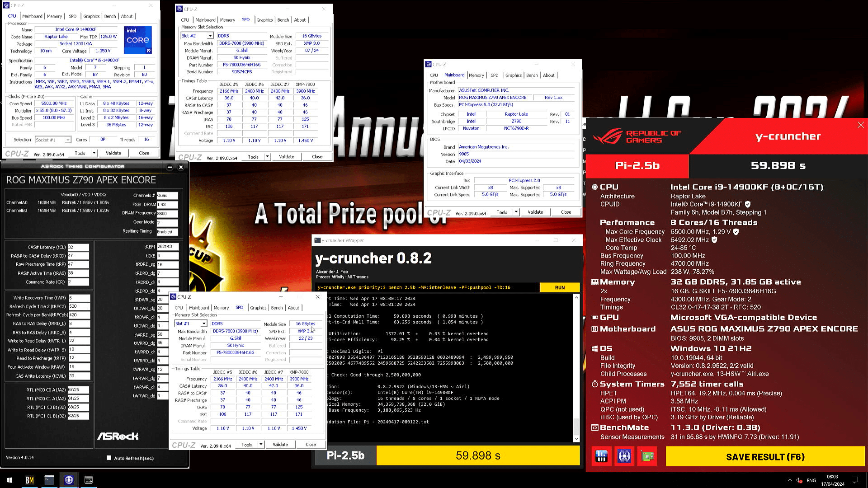Viewport: 868px width, 488px height.
Task: Click DRAM Frequency field in Timing Configurator
Action: pos(167,213)
